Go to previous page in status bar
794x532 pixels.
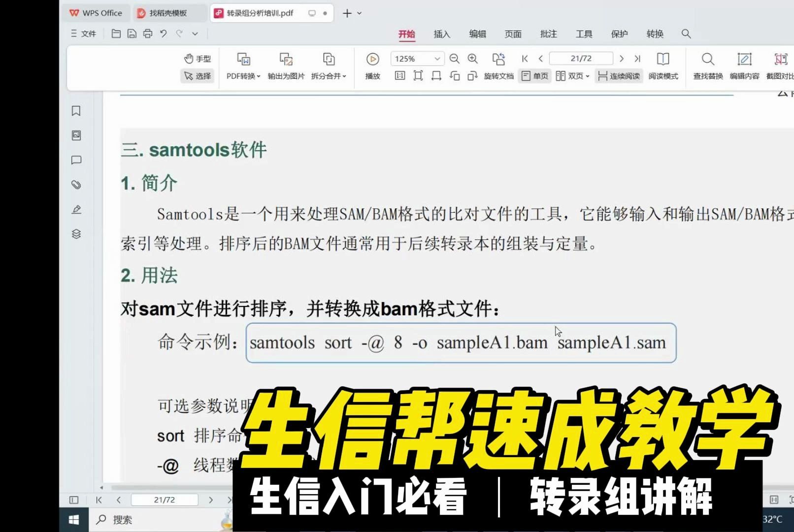(x=119, y=500)
